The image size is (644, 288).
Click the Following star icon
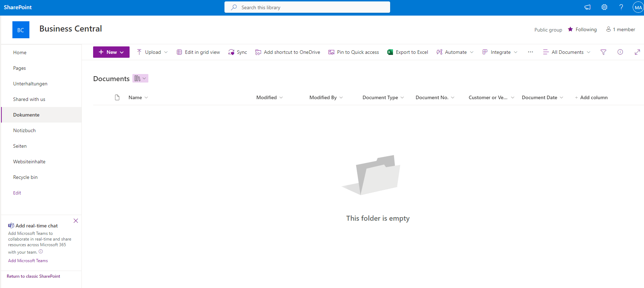[570, 29]
